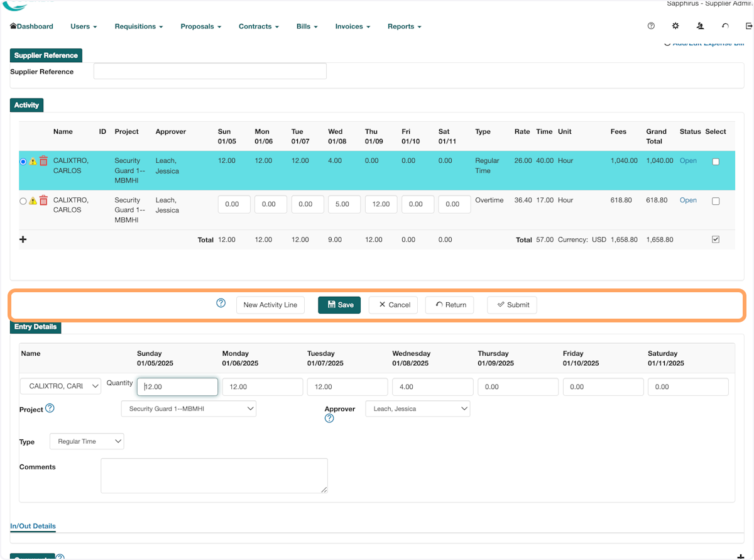Viewport: 754px width, 560px height.
Task: Click the Activity section tab
Action: (x=26, y=105)
